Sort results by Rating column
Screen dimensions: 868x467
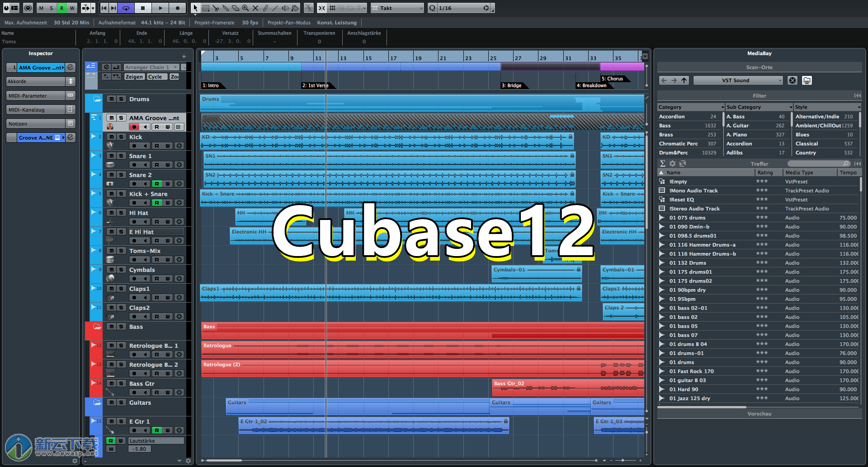click(x=769, y=173)
